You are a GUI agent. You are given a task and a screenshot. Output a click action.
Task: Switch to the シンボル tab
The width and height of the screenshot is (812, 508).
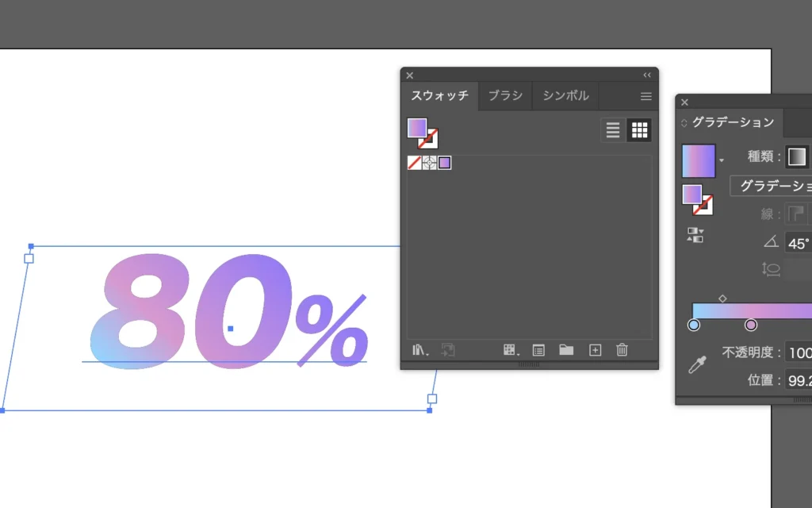[565, 95]
